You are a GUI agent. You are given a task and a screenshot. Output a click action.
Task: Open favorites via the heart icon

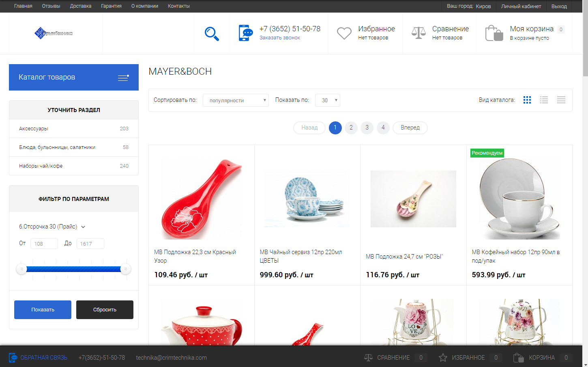(344, 33)
